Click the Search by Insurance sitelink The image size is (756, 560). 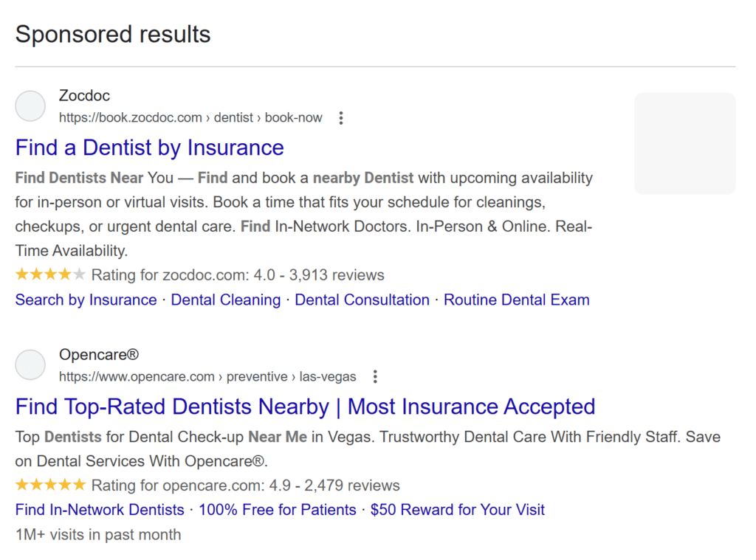tap(86, 300)
